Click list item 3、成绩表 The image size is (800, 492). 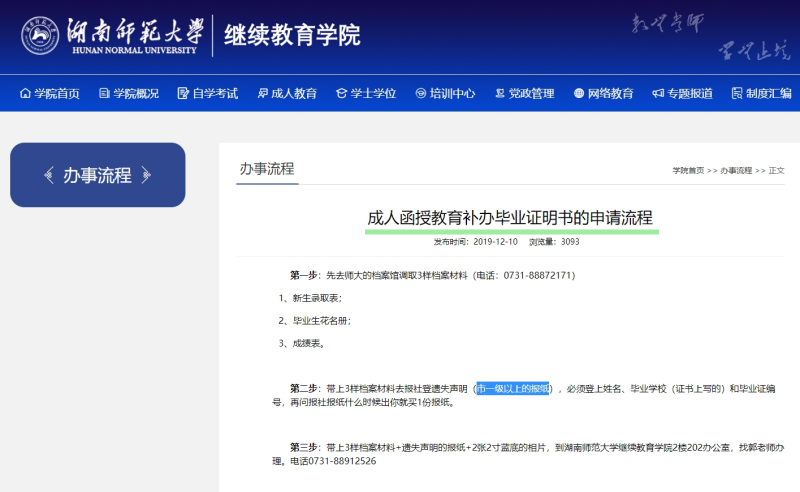click(x=302, y=343)
